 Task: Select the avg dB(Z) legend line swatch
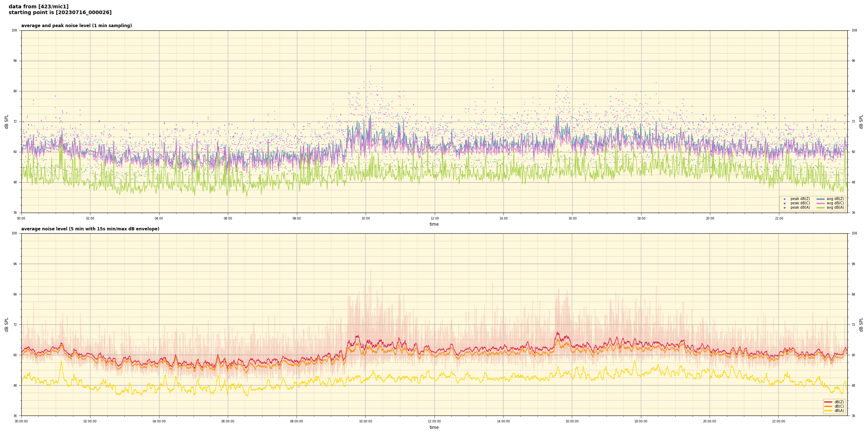821,199
